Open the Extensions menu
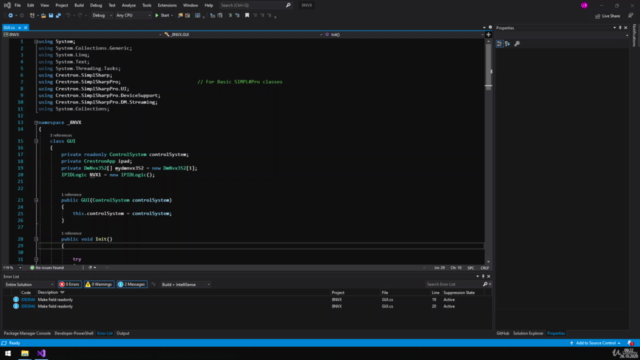 coord(167,5)
